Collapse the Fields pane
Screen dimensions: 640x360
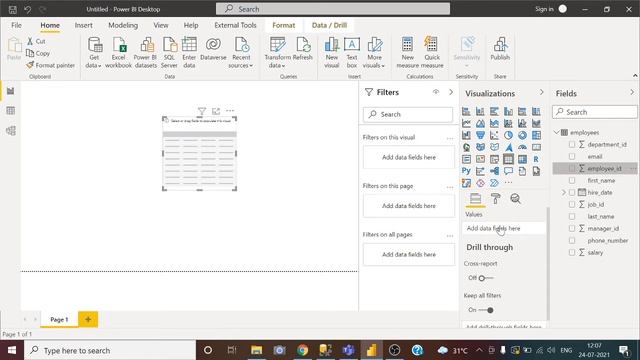pyautogui.click(x=632, y=93)
